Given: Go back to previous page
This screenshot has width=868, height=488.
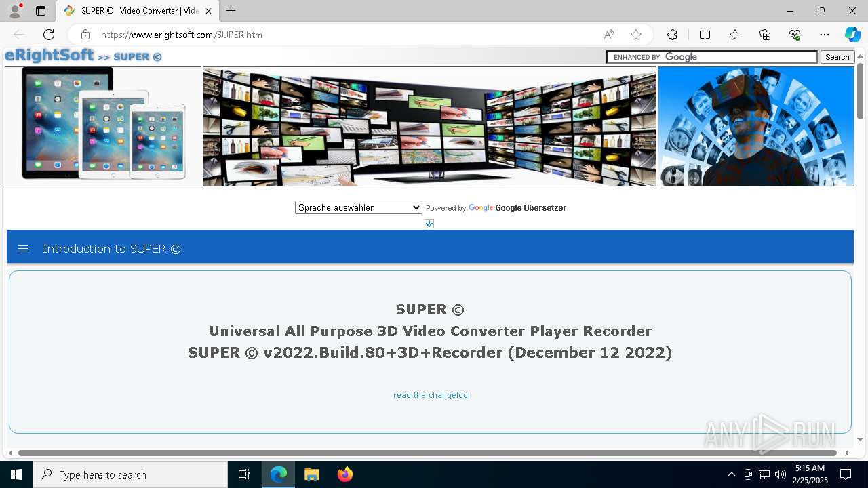Looking at the screenshot, I should click(x=19, y=35).
